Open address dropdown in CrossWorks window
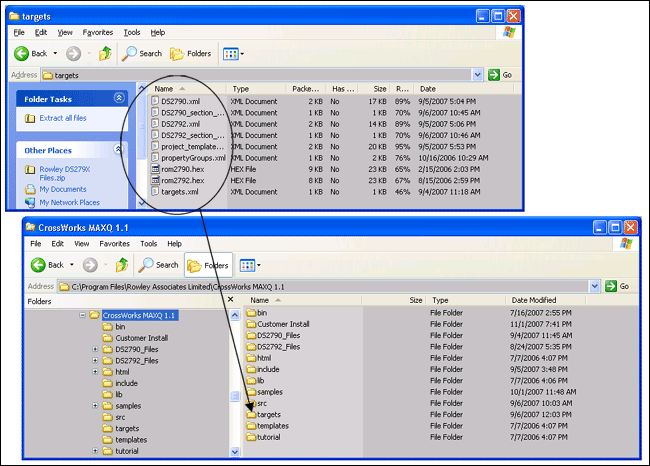Screen dimensions: 650x466 (x=594, y=286)
